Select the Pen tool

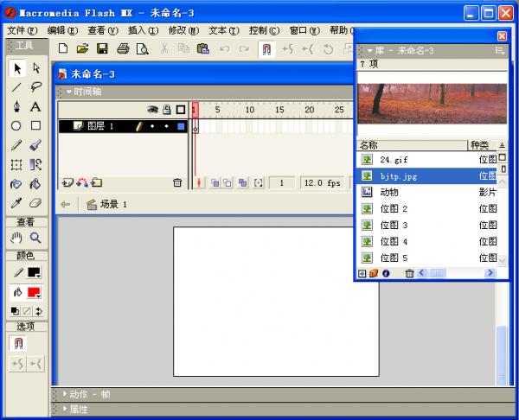[x=16, y=106]
